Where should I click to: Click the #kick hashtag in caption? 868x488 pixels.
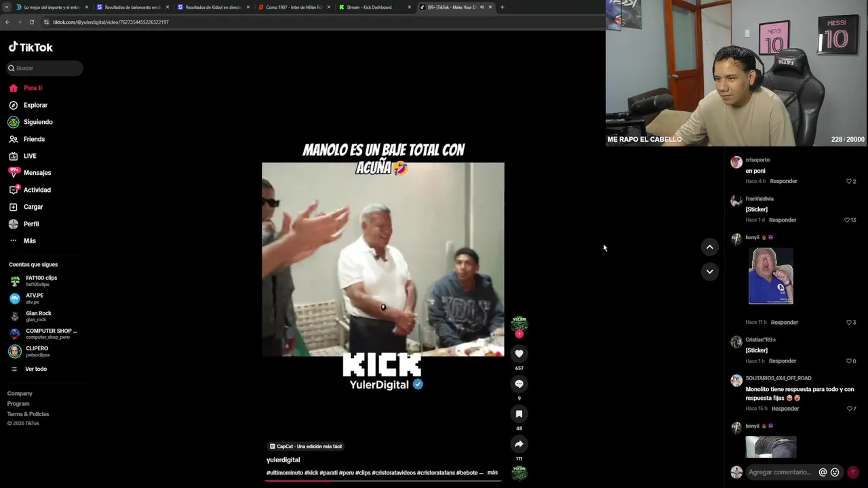311,472
